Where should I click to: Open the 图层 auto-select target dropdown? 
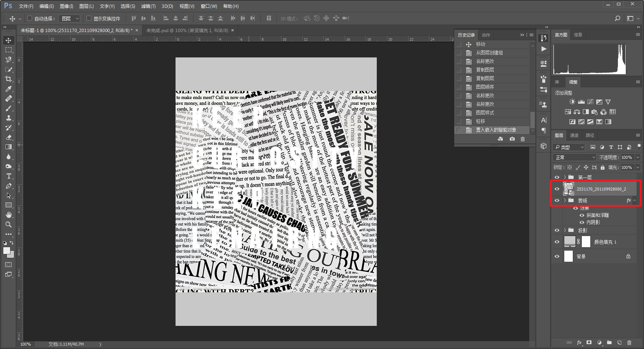pos(70,18)
